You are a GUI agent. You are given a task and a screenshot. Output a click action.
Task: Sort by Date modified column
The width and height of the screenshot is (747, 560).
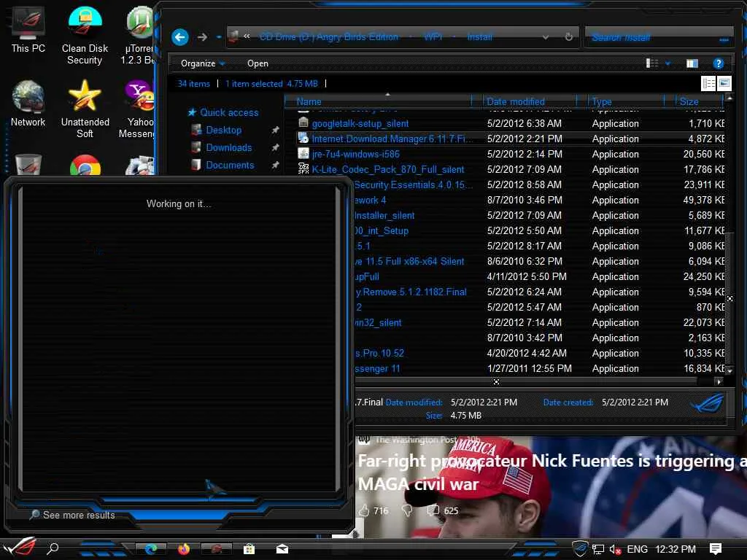(x=516, y=101)
